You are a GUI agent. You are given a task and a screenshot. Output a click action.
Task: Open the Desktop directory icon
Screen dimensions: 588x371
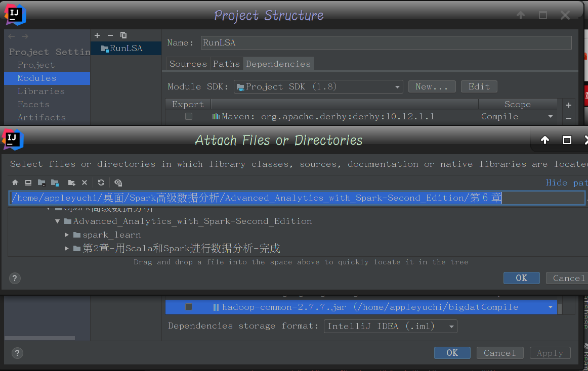coord(28,182)
